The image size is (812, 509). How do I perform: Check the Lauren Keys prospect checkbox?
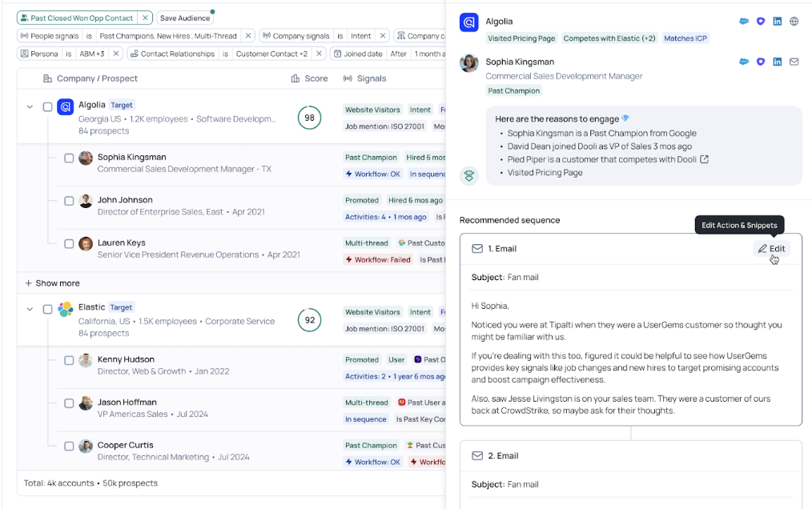tap(69, 244)
